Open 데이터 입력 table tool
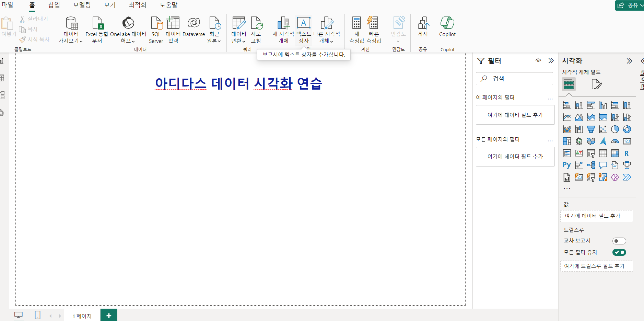 point(173,30)
